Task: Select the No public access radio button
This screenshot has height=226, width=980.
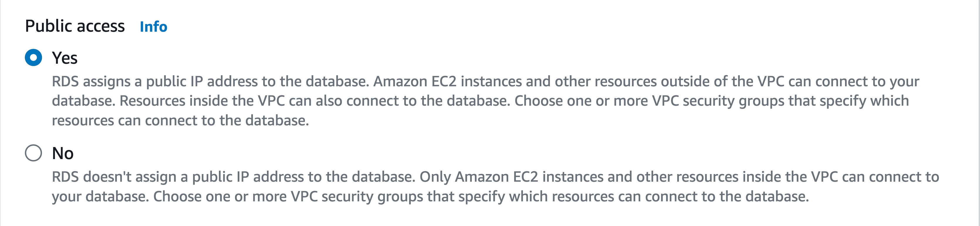Action: click(x=33, y=153)
